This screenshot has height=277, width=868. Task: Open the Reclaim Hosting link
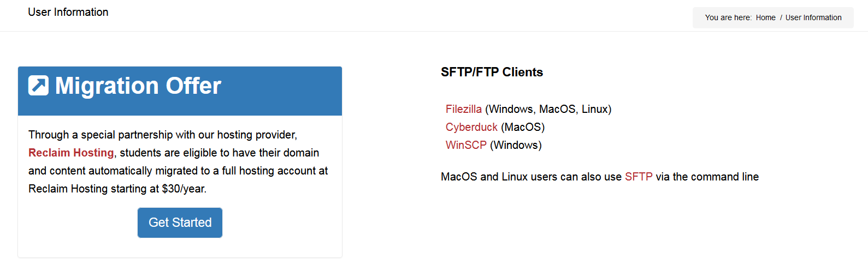pyautogui.click(x=71, y=153)
